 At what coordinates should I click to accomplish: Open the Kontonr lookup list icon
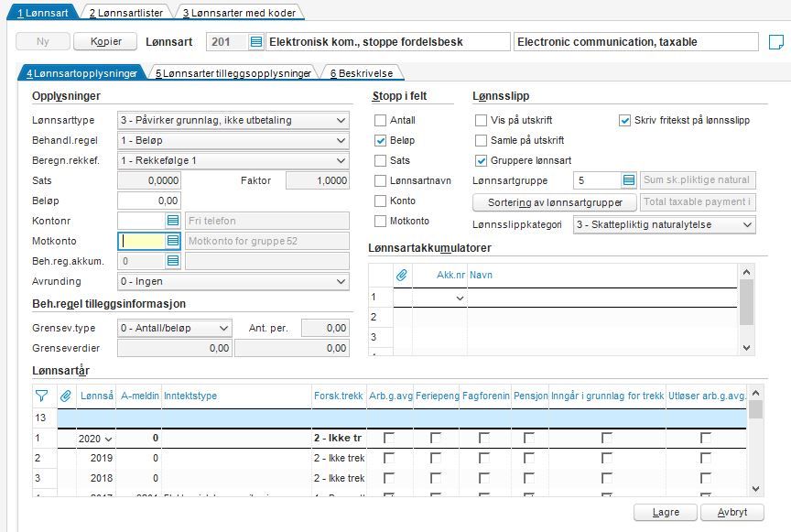(172, 221)
